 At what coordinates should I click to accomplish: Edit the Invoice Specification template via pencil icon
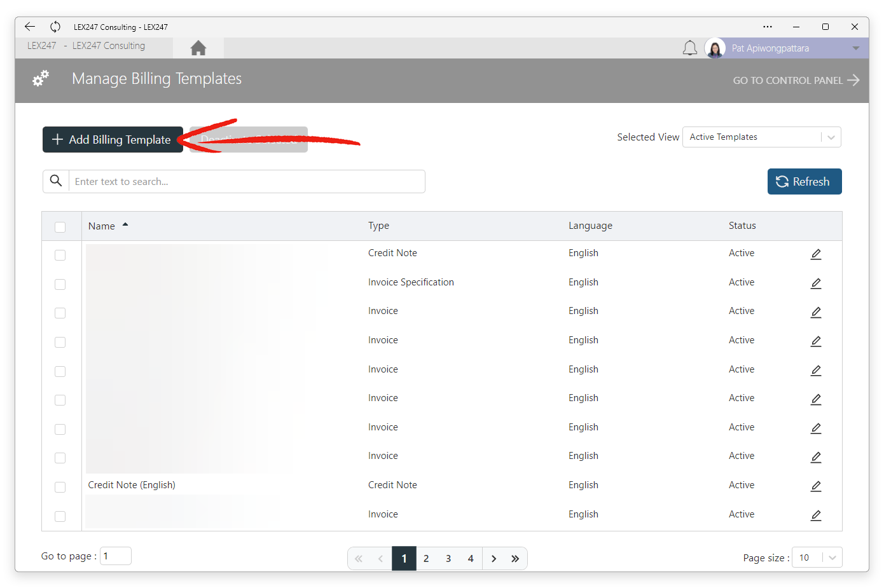click(816, 283)
